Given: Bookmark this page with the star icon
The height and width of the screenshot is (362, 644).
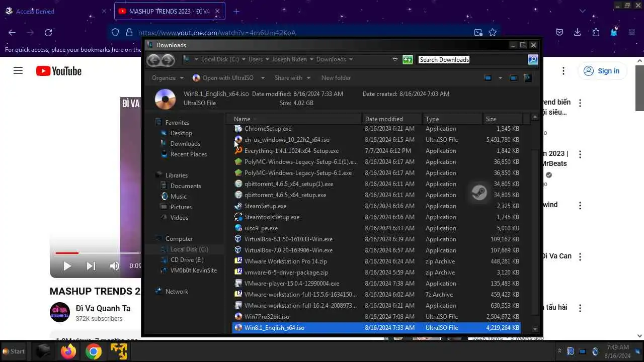Looking at the screenshot, I should 493,33.
